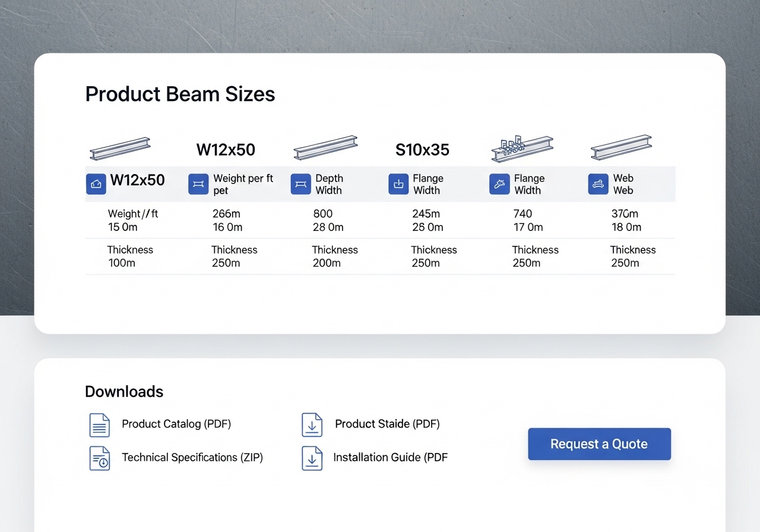Select the second Flange Width tool icon
This screenshot has height=532, width=760.
(499, 184)
